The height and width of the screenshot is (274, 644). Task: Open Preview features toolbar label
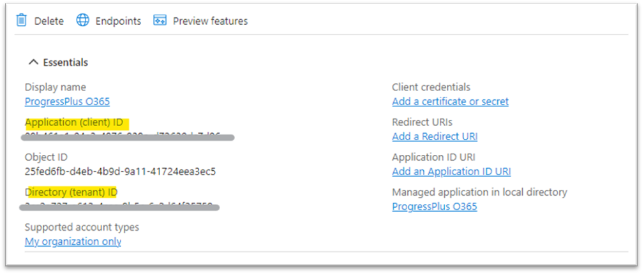click(210, 21)
